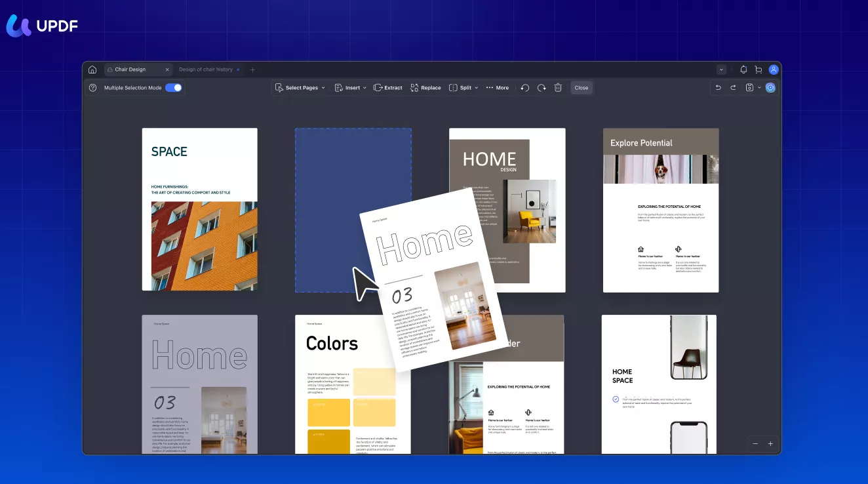Screen dimensions: 868x484
Task: Open the Split dropdown menu
Action: (x=464, y=88)
